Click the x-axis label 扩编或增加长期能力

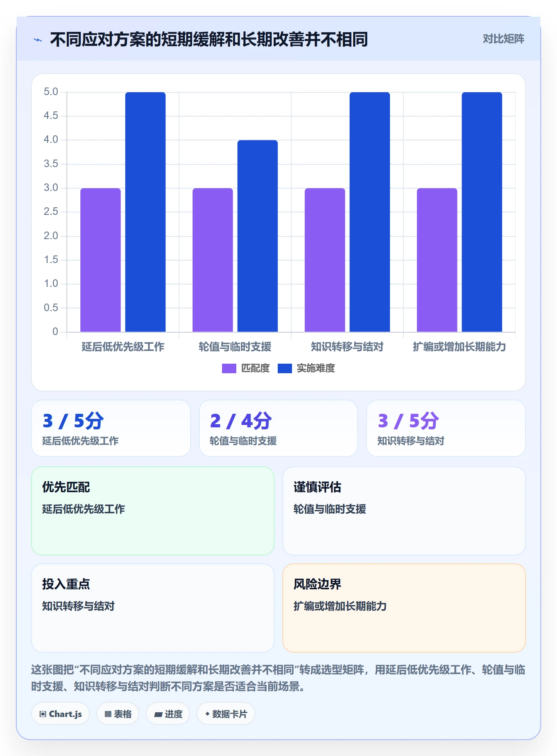coord(460,347)
